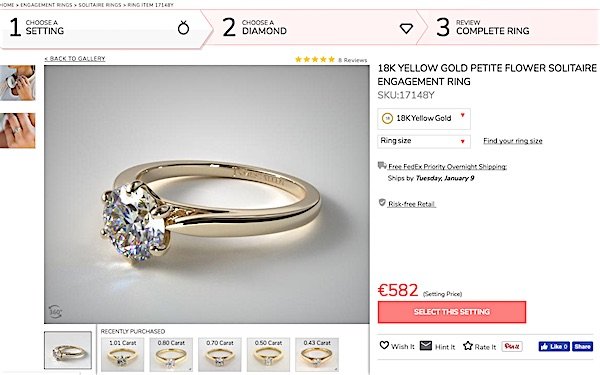View the 0.50 Carat recently purchased thumbnail
This screenshot has height=375, width=600.
coord(268,355)
